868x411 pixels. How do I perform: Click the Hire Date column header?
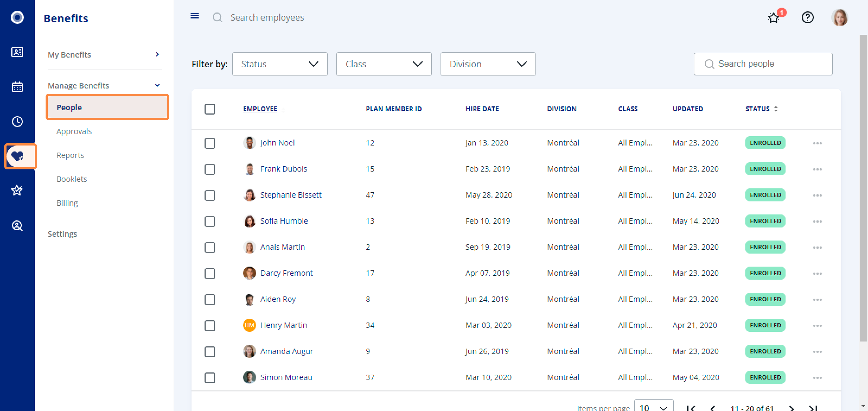(482, 109)
